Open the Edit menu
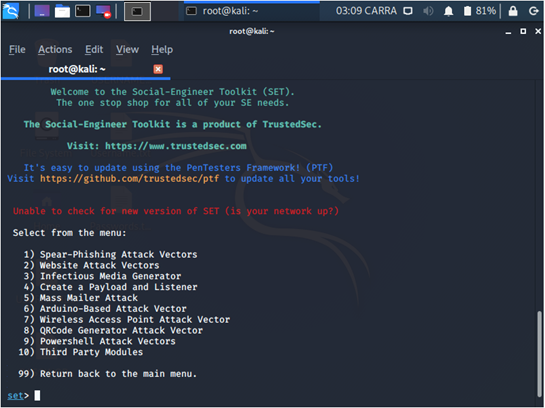The width and height of the screenshot is (545, 408). click(x=94, y=49)
